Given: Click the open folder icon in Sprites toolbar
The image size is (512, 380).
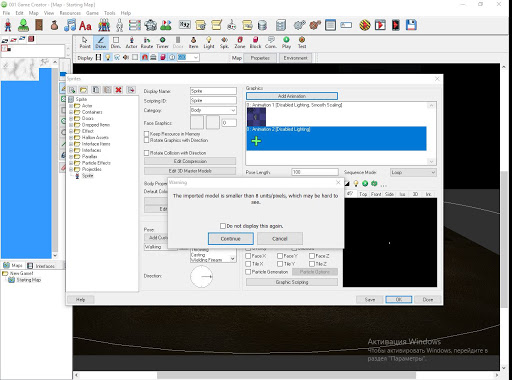Looking at the screenshot, I should pos(83,90).
